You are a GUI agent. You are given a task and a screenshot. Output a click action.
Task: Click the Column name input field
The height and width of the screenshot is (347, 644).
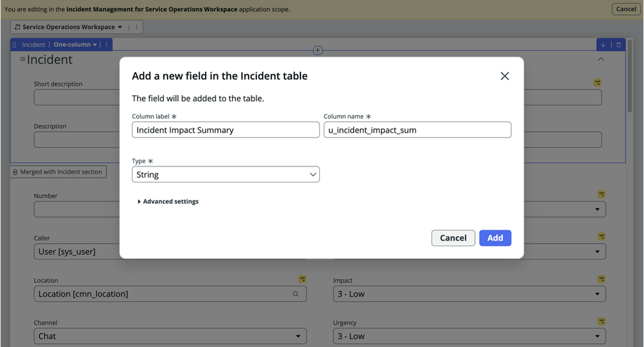pyautogui.click(x=417, y=130)
